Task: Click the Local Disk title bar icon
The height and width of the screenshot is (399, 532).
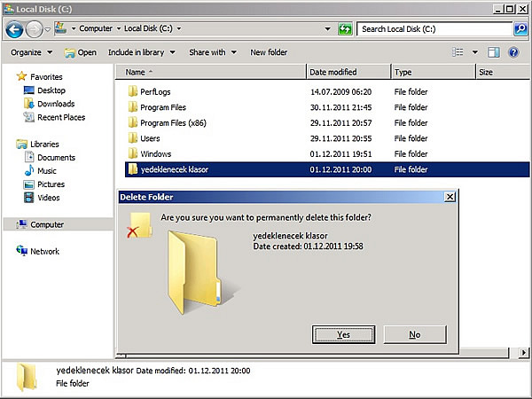Action: pos(9,9)
